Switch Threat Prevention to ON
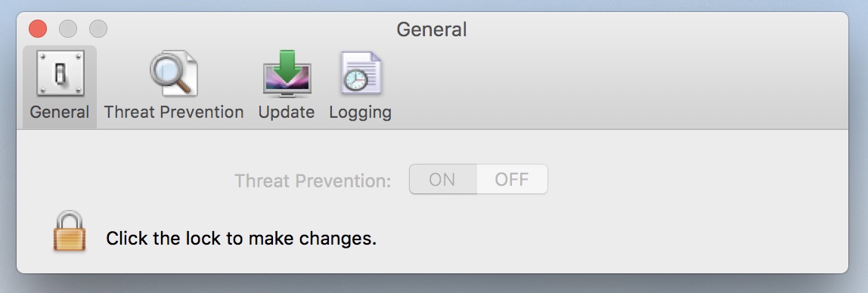868x293 pixels. 443,179
